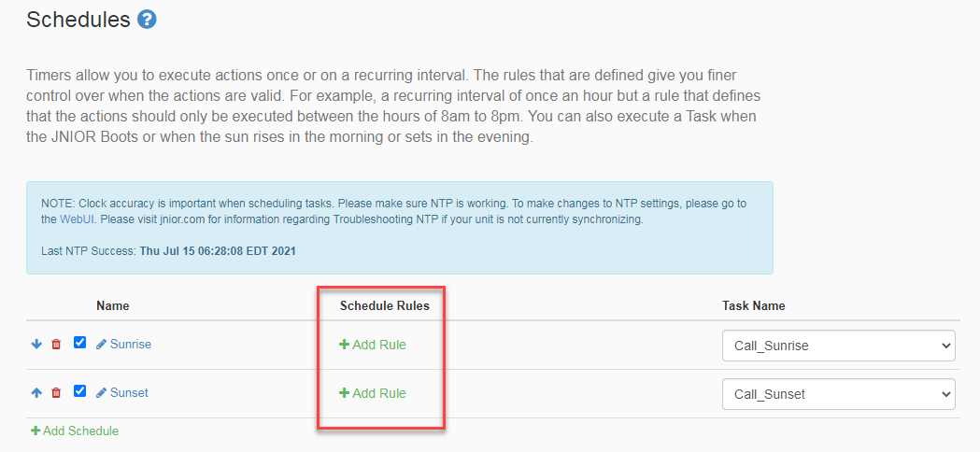Click the plus icon beside Add Schedule

point(36,431)
